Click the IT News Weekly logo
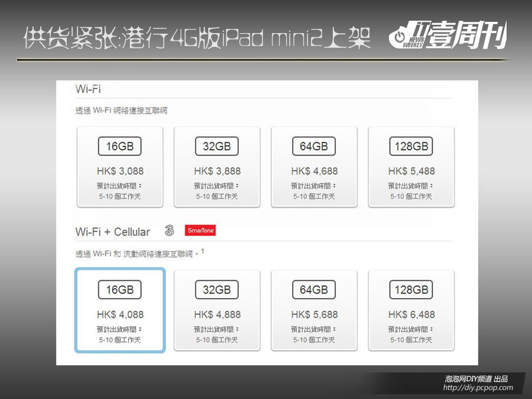The width and height of the screenshot is (532, 399). coord(447,35)
